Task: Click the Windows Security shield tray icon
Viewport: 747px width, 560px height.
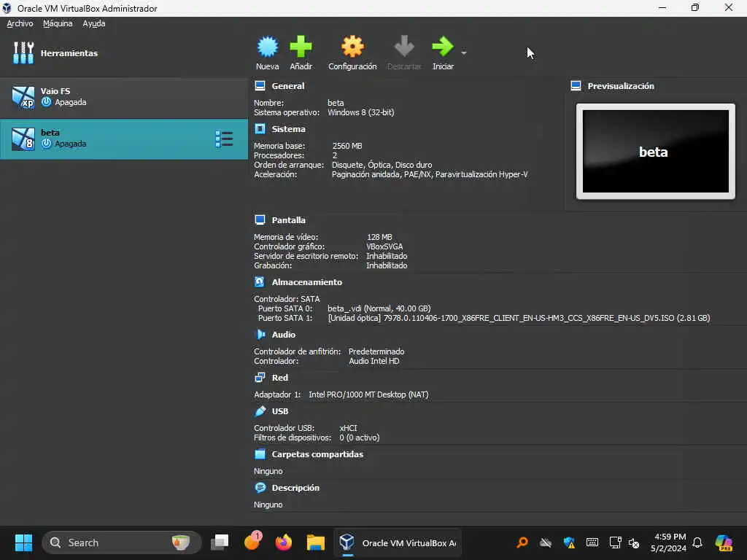Action: 569,542
